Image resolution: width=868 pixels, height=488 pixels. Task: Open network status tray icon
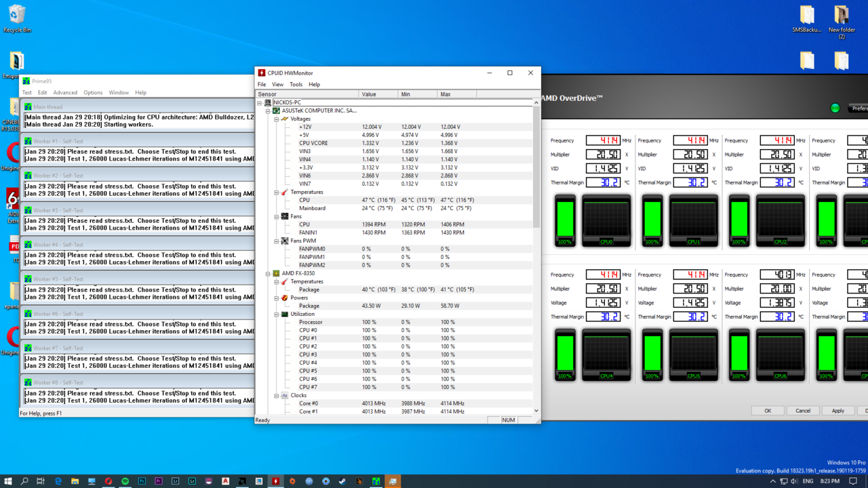pos(784,481)
